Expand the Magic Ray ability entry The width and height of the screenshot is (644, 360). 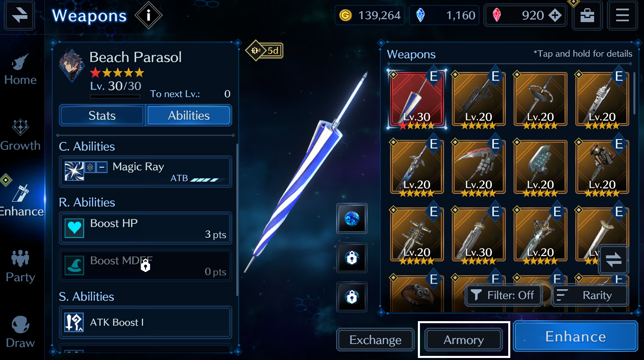pyautogui.click(x=146, y=172)
